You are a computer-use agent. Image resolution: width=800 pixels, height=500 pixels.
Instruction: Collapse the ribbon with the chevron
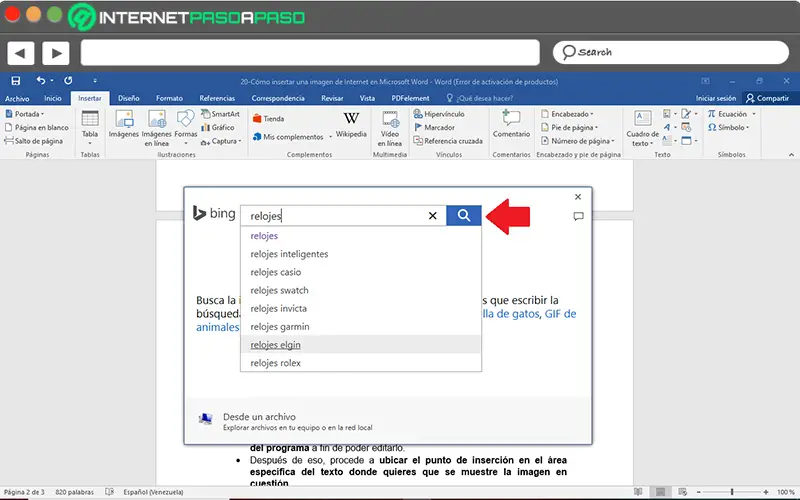click(x=791, y=155)
